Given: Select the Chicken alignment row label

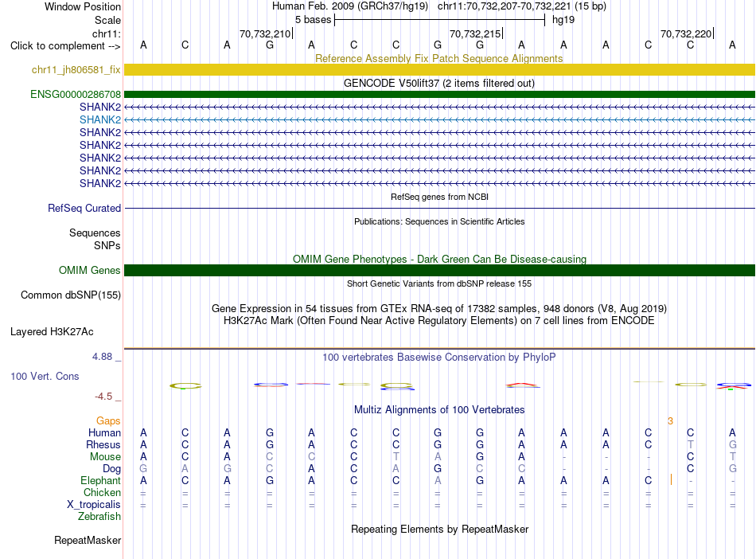Looking at the screenshot, I should point(102,492).
